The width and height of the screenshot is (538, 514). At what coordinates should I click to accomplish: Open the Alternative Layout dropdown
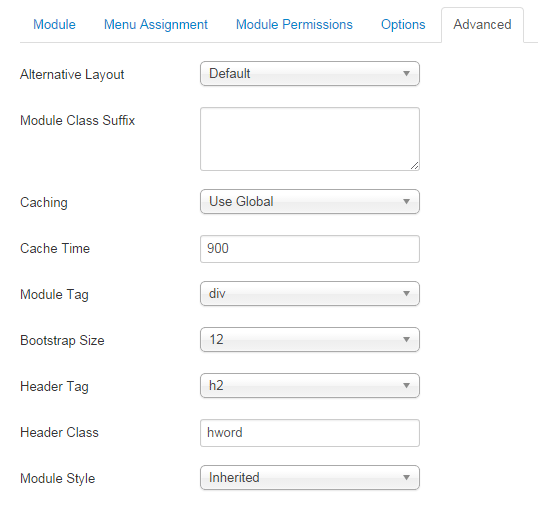(x=310, y=73)
